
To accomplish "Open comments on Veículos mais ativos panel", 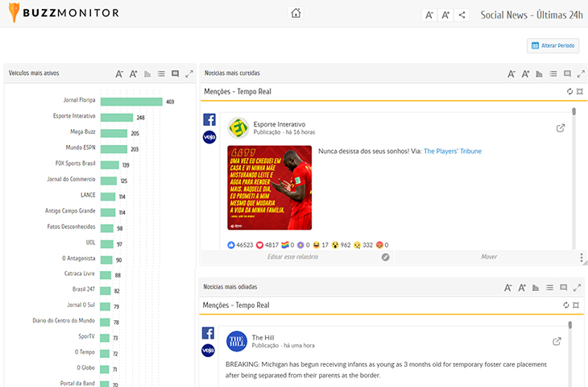I will click(x=175, y=73).
